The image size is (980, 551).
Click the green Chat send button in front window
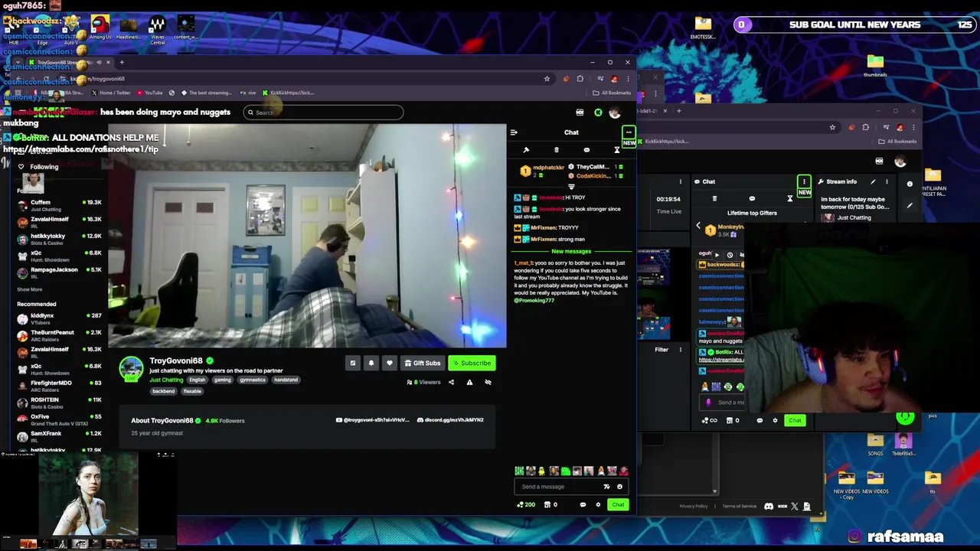tap(618, 504)
